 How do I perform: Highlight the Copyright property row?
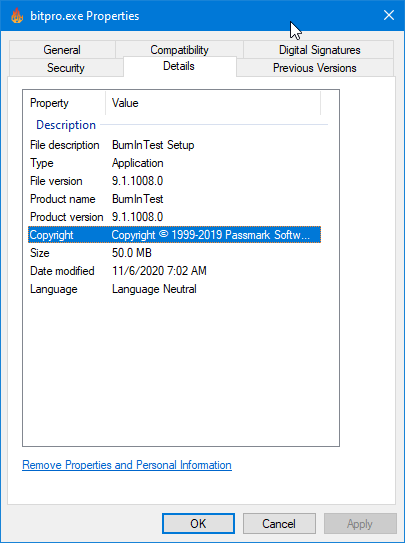[x=174, y=235]
